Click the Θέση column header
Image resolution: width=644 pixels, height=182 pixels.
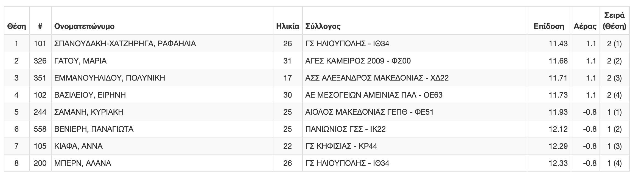[x=16, y=26]
